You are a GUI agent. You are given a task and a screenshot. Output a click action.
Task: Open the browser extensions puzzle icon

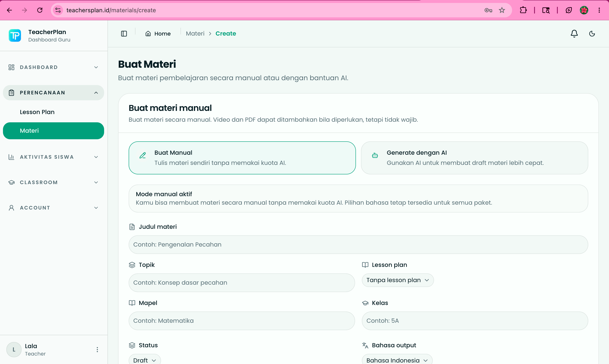[523, 10]
